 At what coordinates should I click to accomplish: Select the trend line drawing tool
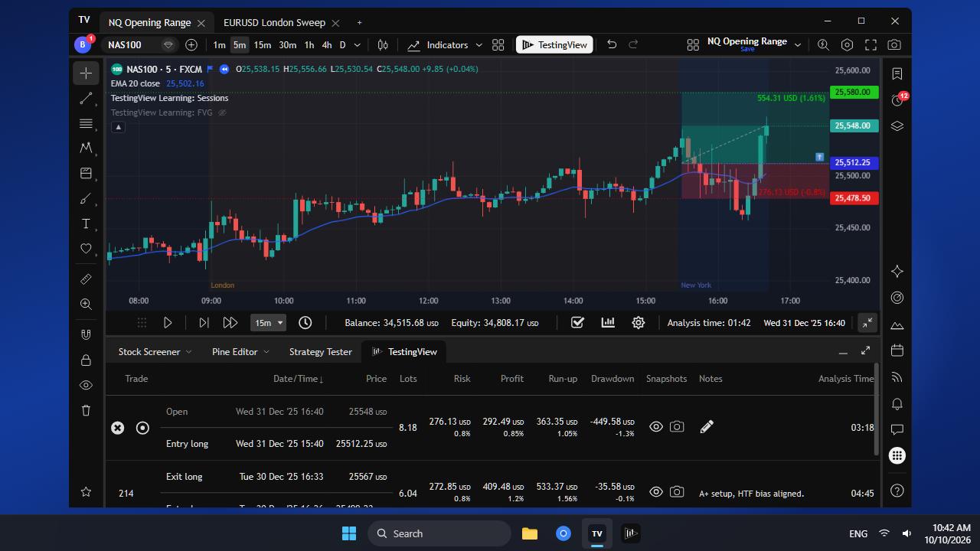tap(86, 99)
